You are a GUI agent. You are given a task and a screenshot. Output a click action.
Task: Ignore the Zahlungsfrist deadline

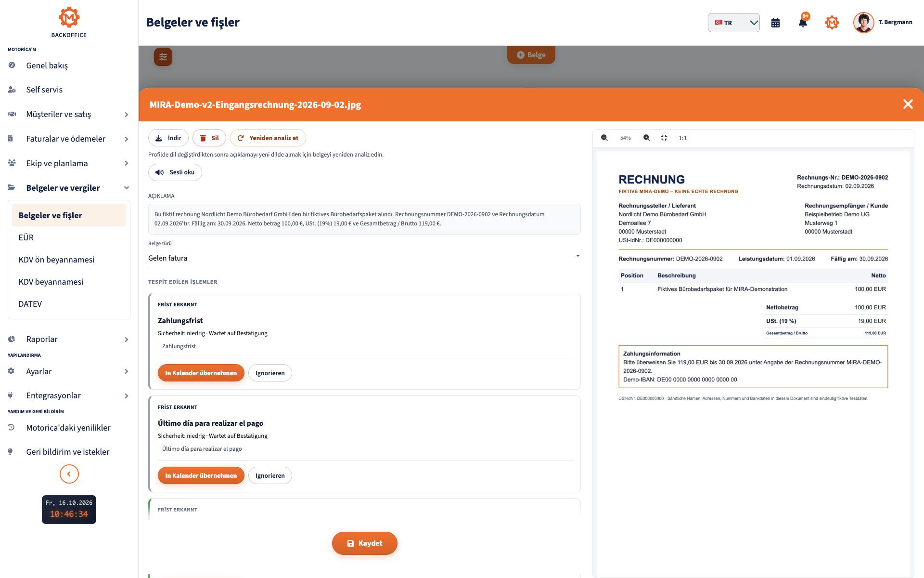click(270, 373)
